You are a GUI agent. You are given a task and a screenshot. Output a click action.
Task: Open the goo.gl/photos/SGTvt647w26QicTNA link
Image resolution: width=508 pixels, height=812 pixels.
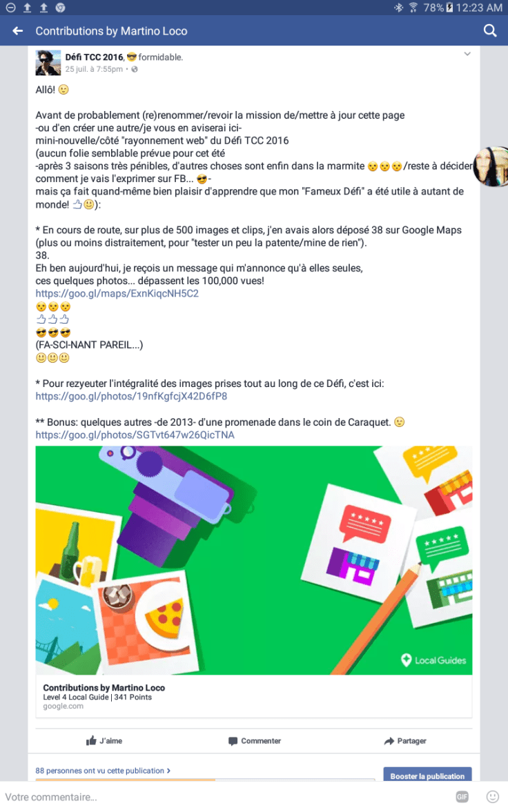click(x=135, y=435)
